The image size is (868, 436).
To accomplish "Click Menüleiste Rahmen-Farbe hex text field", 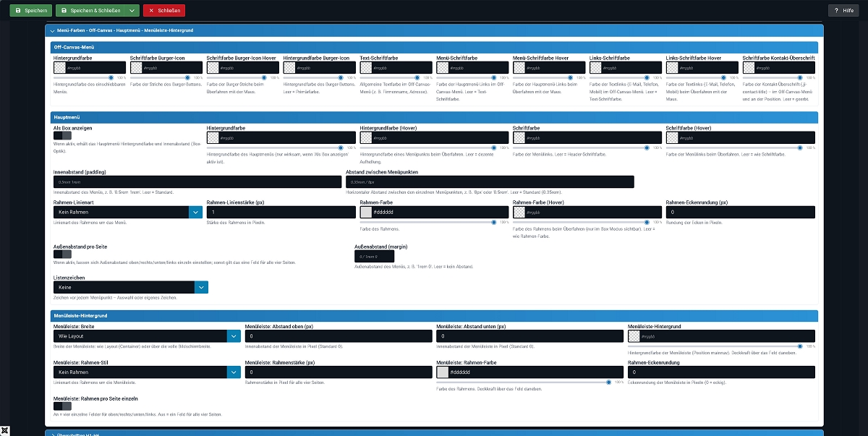I will click(x=537, y=372).
